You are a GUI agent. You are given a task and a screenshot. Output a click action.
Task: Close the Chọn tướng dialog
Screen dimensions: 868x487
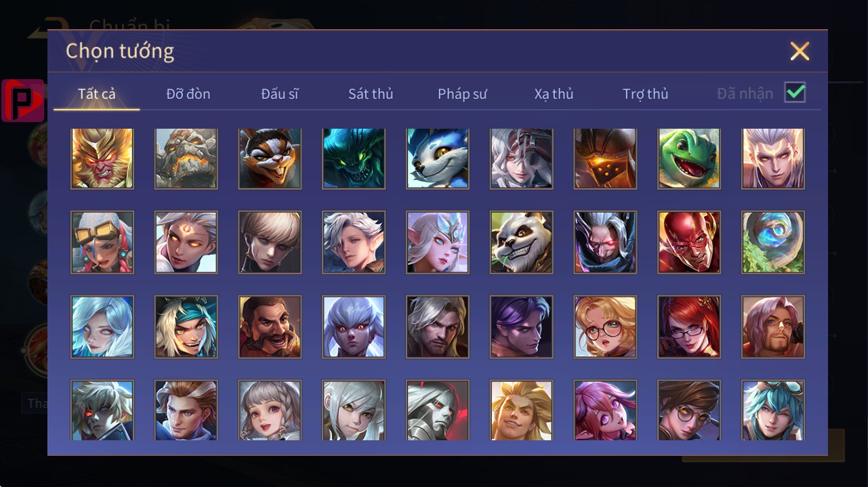pos(800,51)
